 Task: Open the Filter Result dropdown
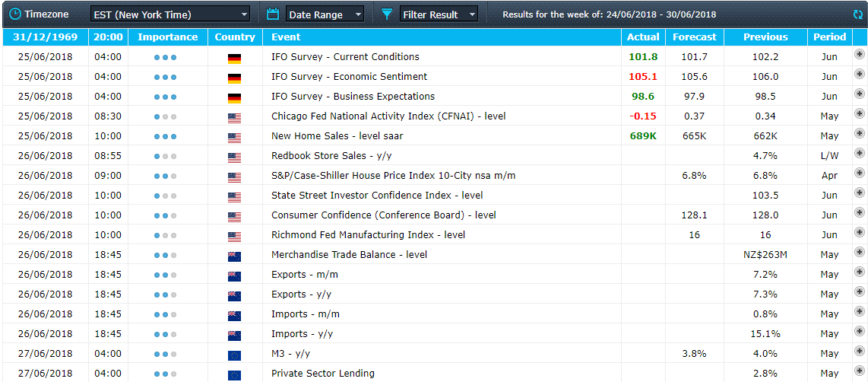(439, 14)
